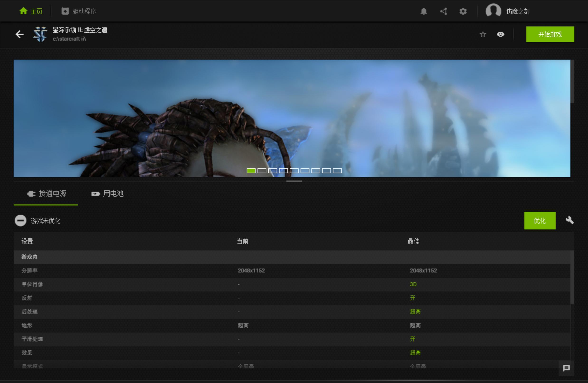Click the 开始游戏 button
Screen dimensions: 588x383
(x=550, y=34)
